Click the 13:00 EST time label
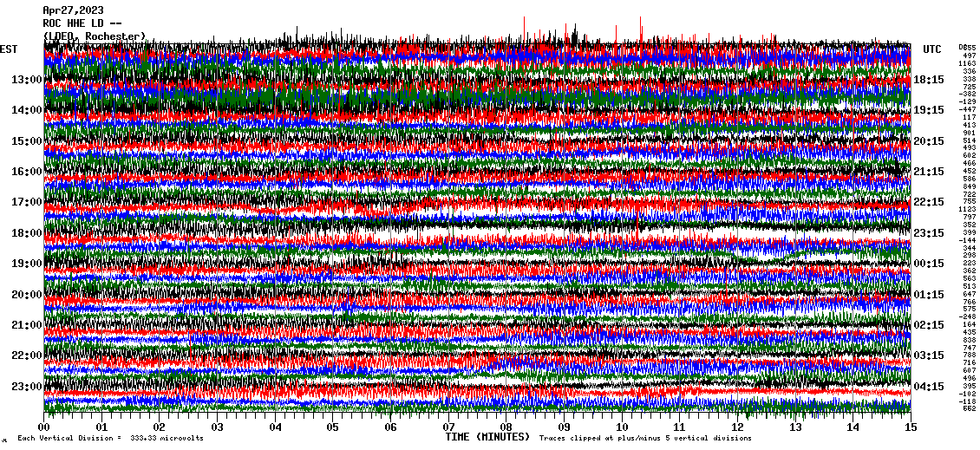980x450 pixels. pos(28,80)
